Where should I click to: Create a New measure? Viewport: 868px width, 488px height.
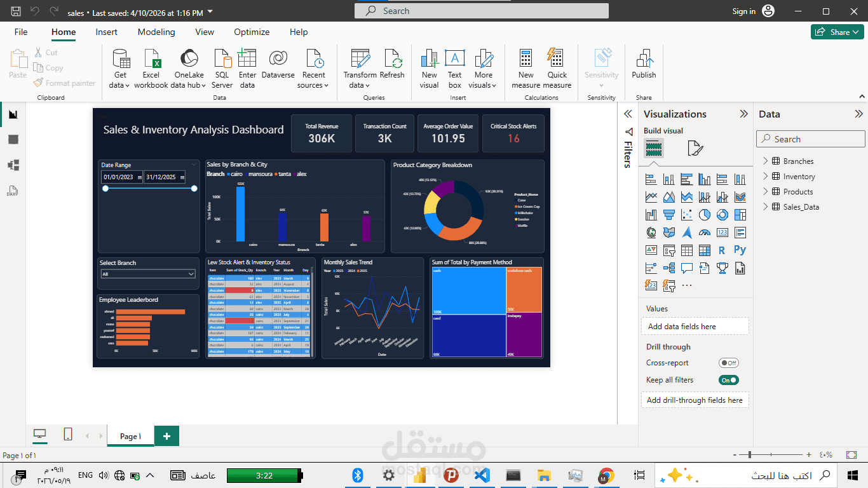click(526, 69)
